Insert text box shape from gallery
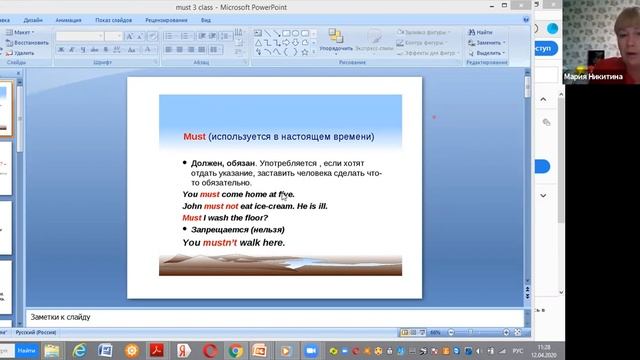The image size is (640, 360). [x=258, y=33]
